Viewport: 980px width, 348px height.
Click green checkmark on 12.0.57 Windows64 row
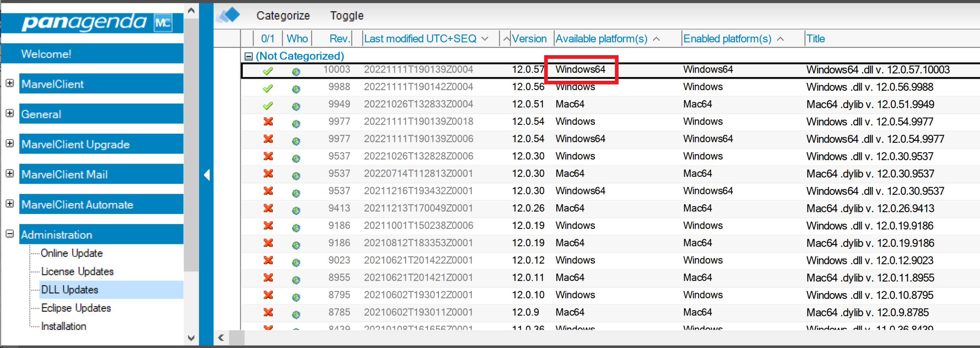[268, 70]
